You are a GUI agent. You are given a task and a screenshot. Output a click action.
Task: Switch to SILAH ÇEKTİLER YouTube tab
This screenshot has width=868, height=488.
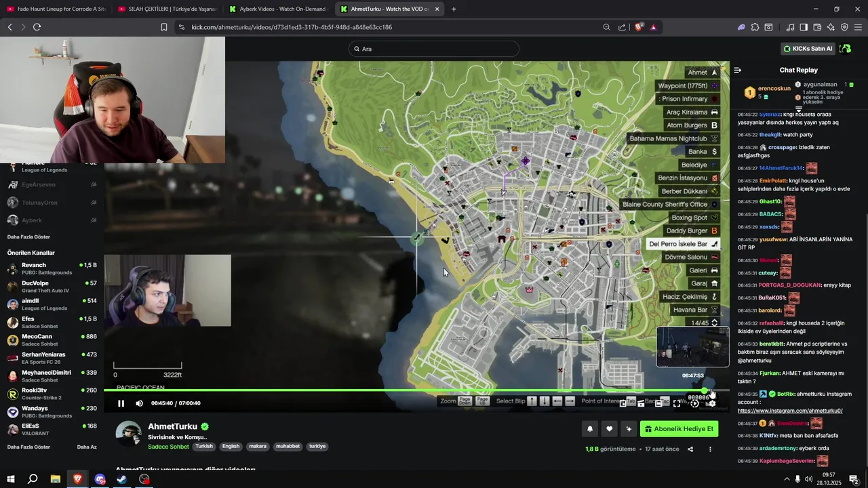(167, 9)
